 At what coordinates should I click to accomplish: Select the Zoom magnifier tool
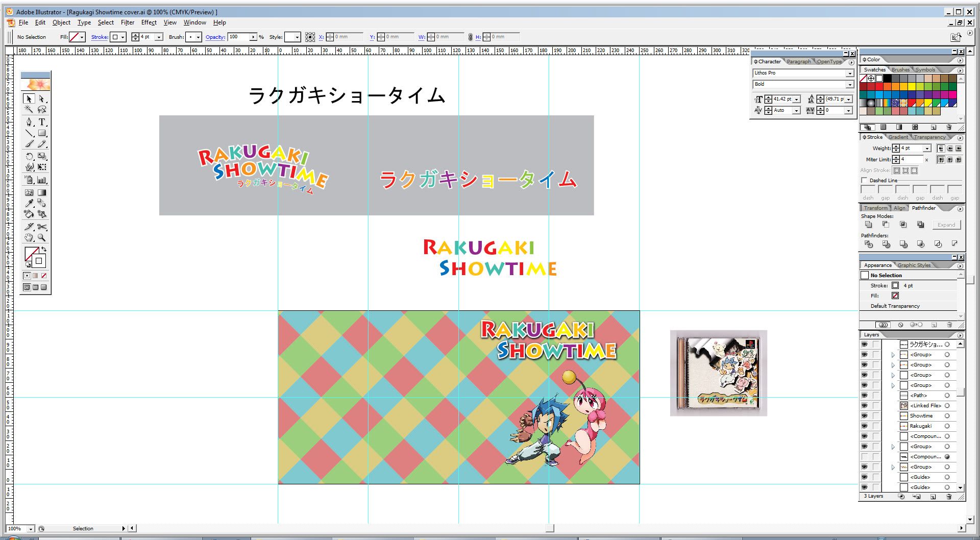[42, 237]
